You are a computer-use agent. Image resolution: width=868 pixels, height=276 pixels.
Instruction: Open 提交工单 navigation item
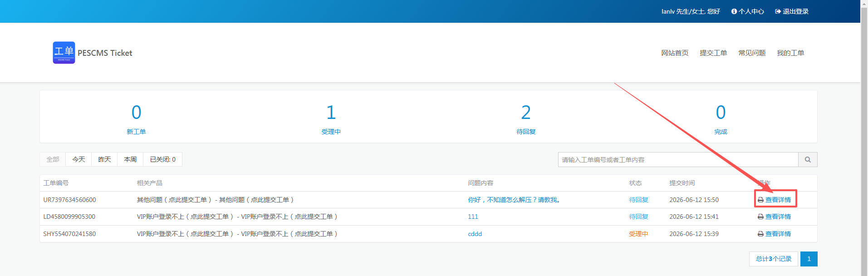713,53
